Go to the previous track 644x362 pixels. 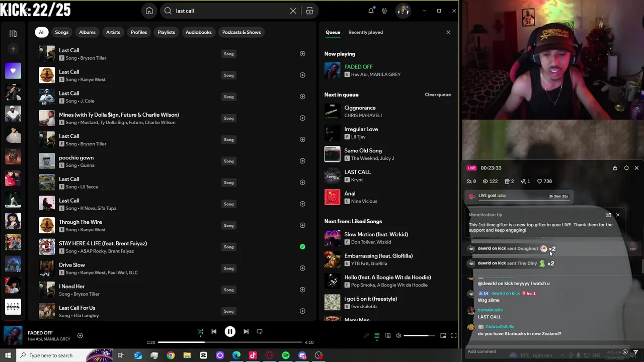pyautogui.click(x=214, y=332)
